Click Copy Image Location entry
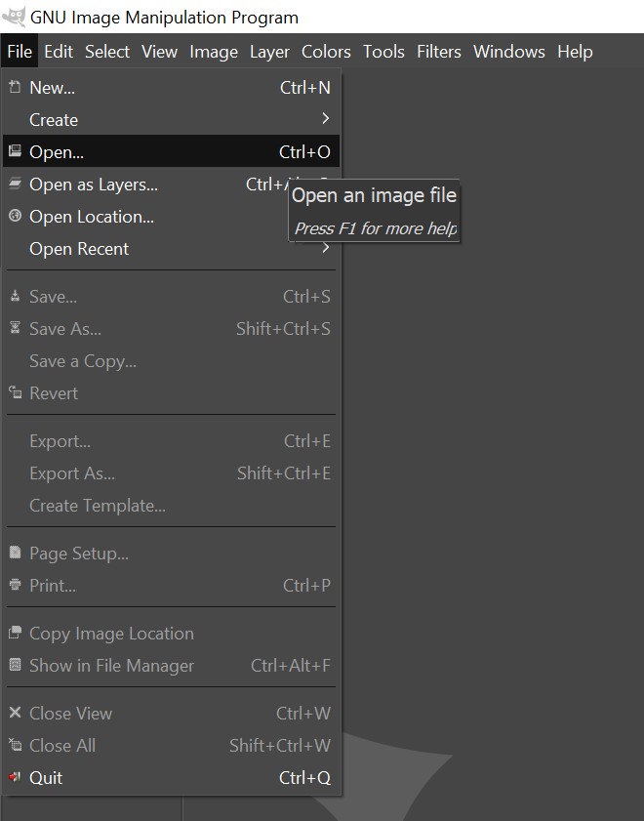This screenshot has width=644, height=821. tap(171, 633)
